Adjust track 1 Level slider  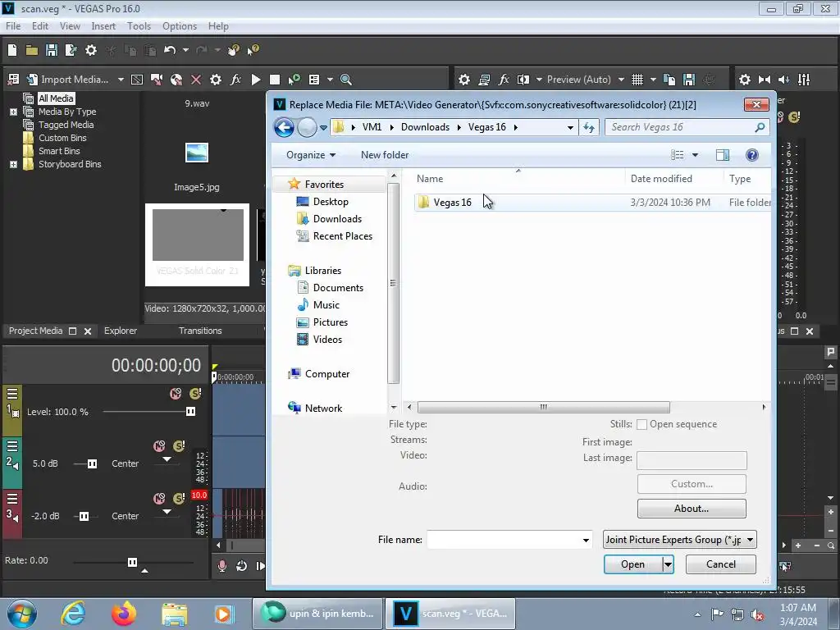[x=190, y=412]
